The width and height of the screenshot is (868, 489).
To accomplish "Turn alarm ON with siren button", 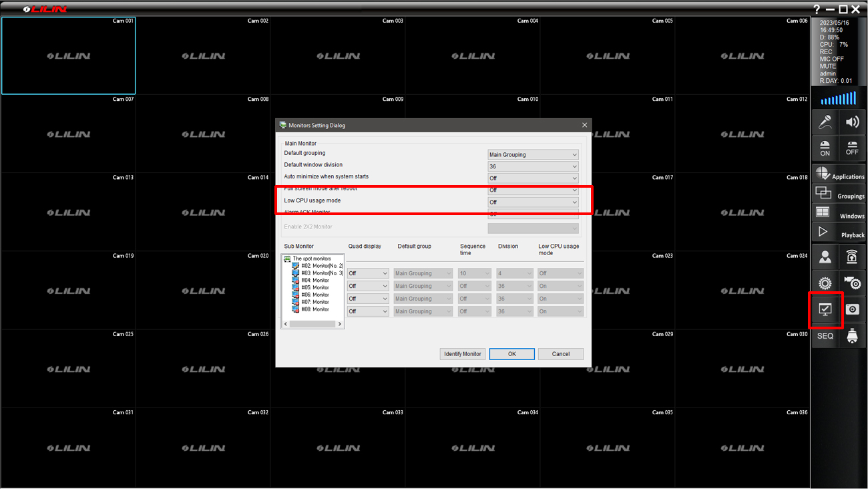I will tap(825, 148).
